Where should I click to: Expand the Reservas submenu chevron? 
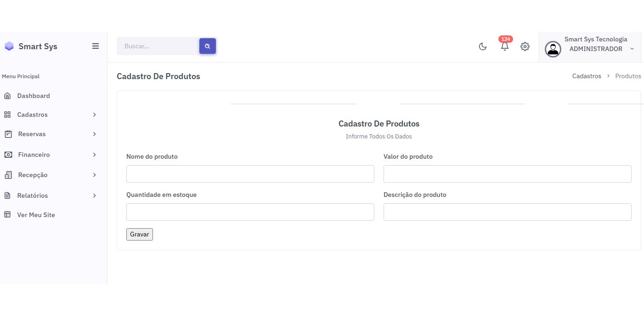[x=94, y=134]
